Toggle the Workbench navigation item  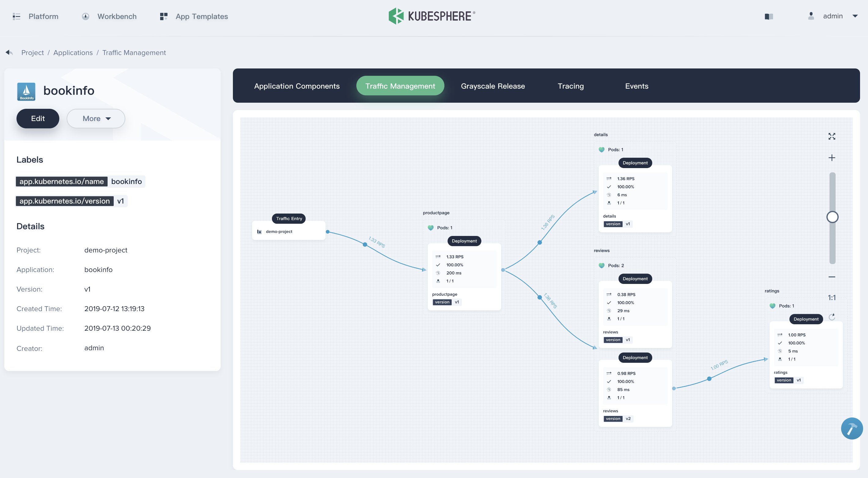[x=109, y=16]
